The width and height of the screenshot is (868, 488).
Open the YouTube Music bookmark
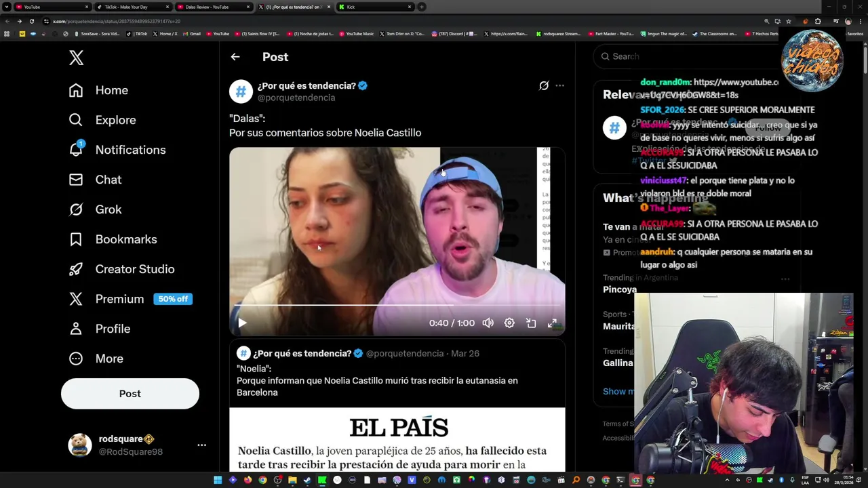pyautogui.click(x=357, y=34)
